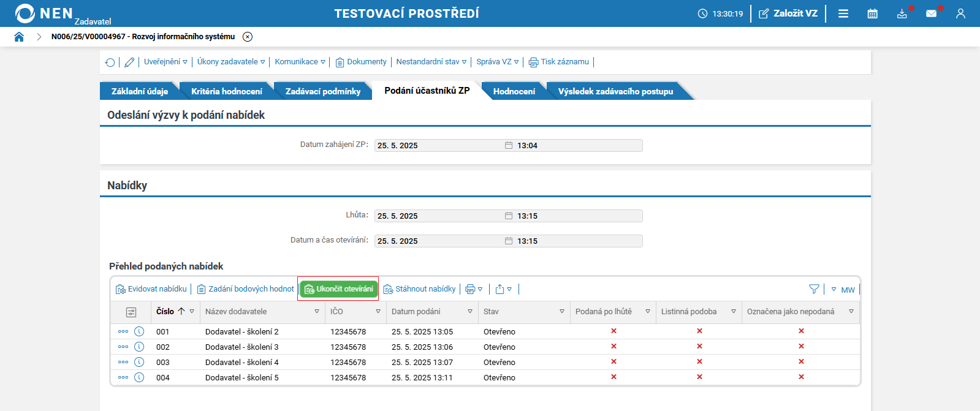Click the table filter funnel icon
This screenshot has height=411, width=980.
point(814,289)
